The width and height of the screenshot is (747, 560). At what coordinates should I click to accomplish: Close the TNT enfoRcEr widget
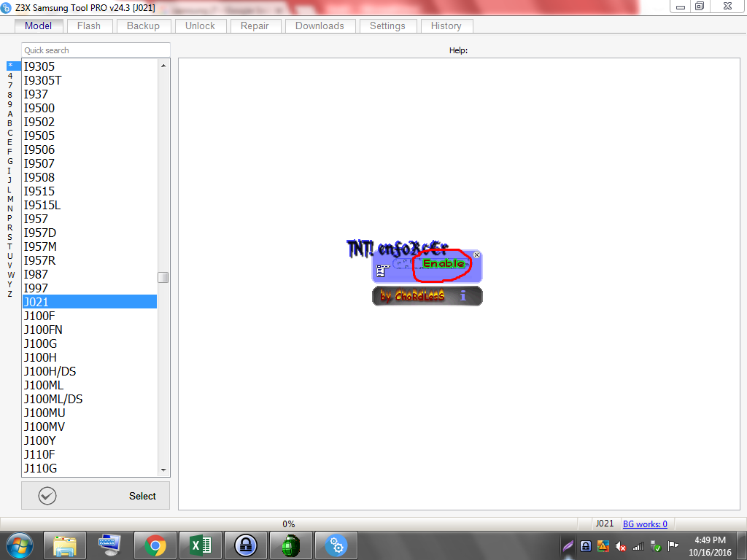(476, 254)
